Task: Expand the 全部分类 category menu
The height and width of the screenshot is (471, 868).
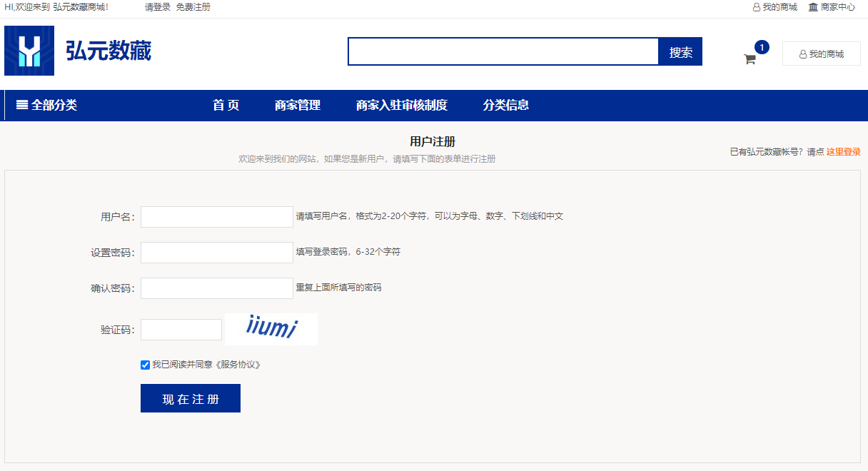Action: click(47, 106)
